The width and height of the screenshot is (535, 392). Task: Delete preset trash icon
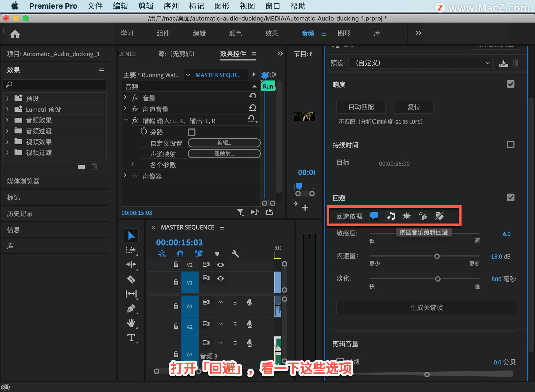click(516, 63)
